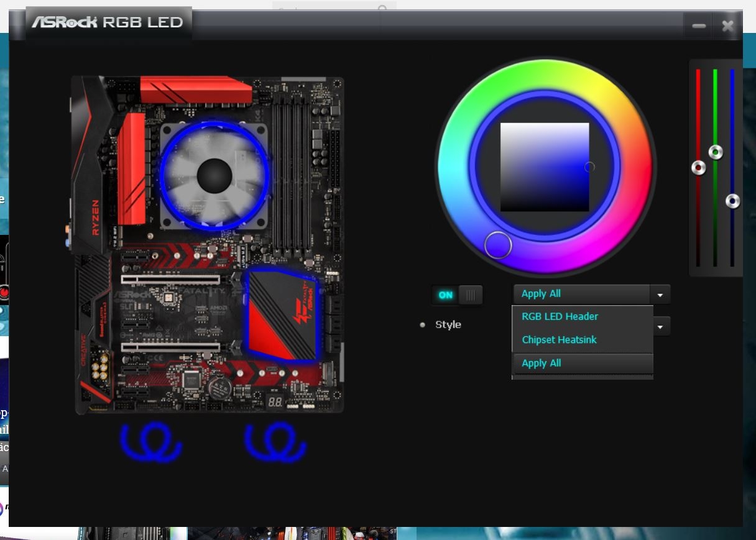This screenshot has width=756, height=540.
Task: Select the Style radio option
Action: pos(423,325)
